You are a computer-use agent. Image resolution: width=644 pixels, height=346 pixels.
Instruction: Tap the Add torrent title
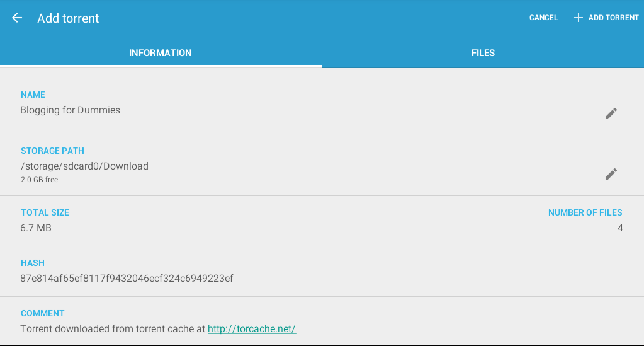point(68,18)
